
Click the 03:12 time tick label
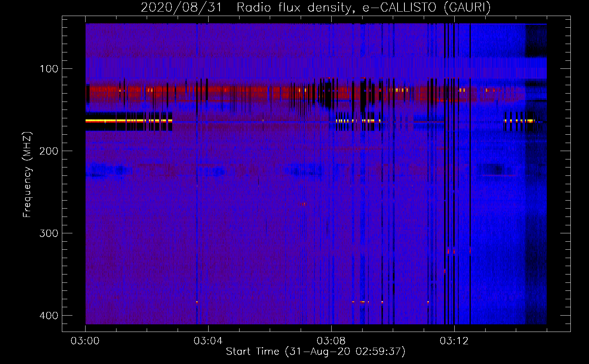point(454,341)
